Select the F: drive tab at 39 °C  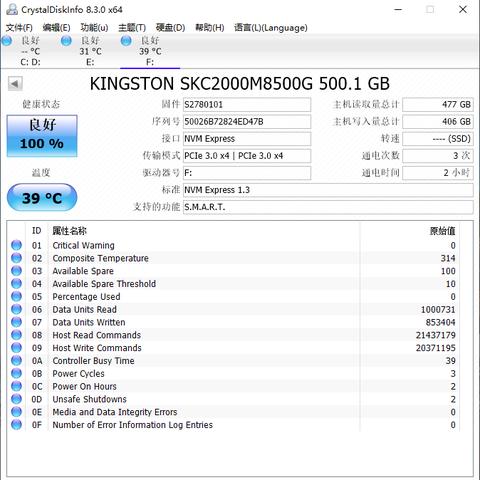[x=150, y=51]
